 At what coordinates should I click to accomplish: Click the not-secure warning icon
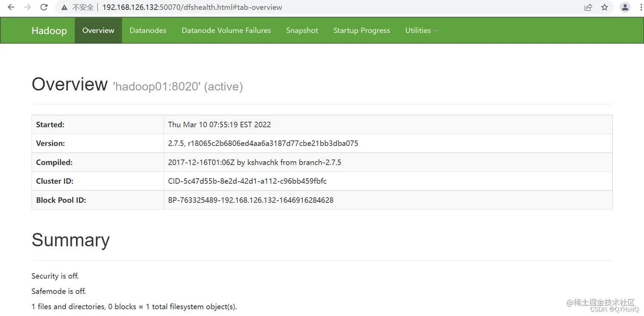tap(64, 7)
